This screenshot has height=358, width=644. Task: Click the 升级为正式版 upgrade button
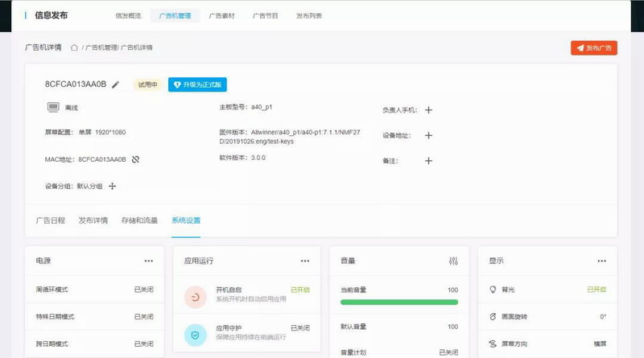point(197,84)
